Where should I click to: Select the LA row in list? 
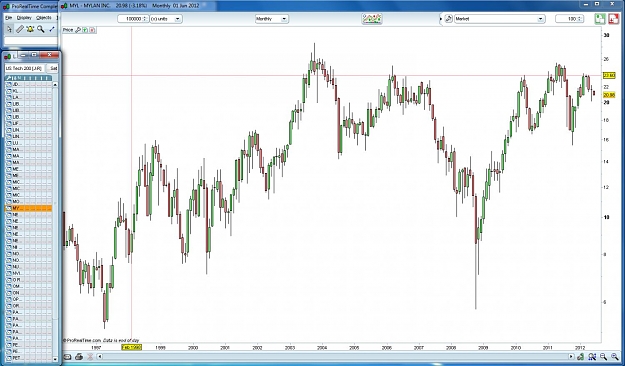click(x=28, y=97)
